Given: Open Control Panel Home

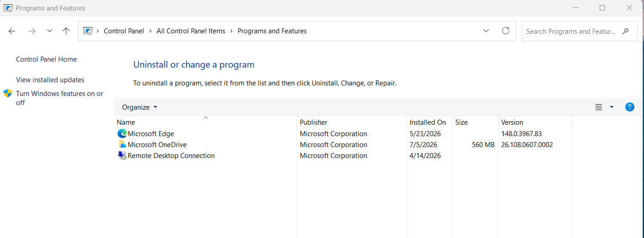Looking at the screenshot, I should 46,59.
